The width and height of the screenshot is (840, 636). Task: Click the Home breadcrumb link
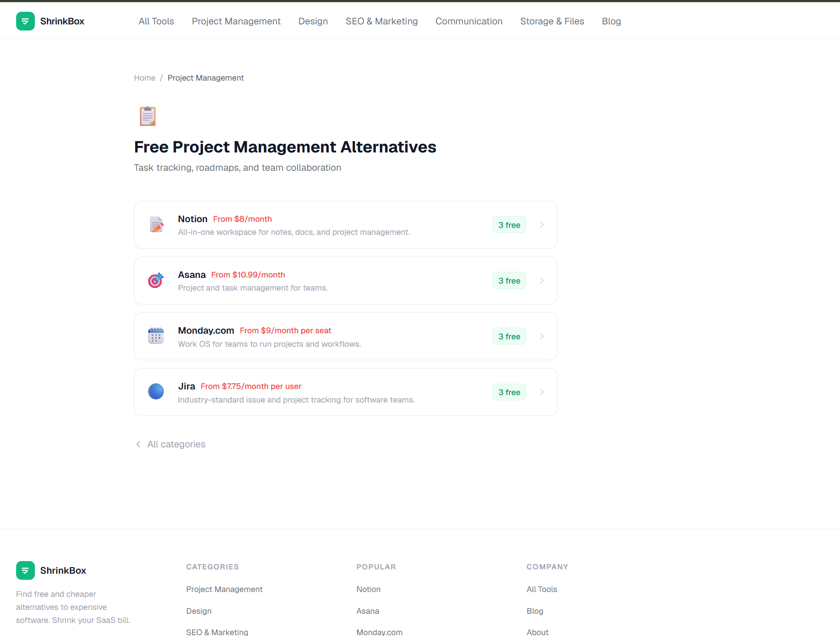pos(145,78)
